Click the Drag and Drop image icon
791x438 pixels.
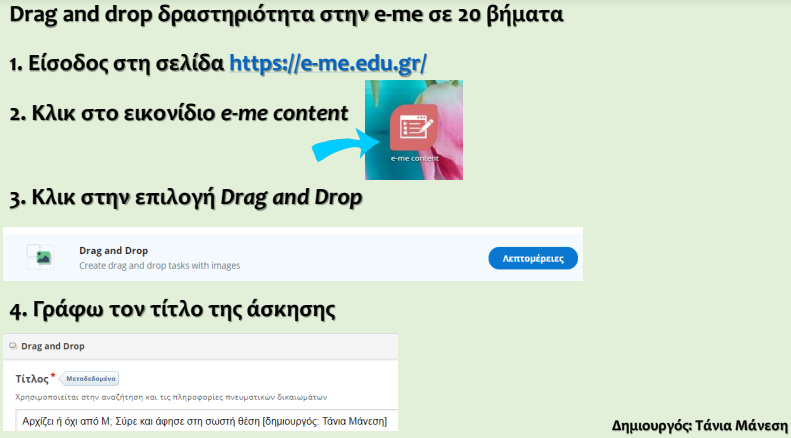point(40,257)
